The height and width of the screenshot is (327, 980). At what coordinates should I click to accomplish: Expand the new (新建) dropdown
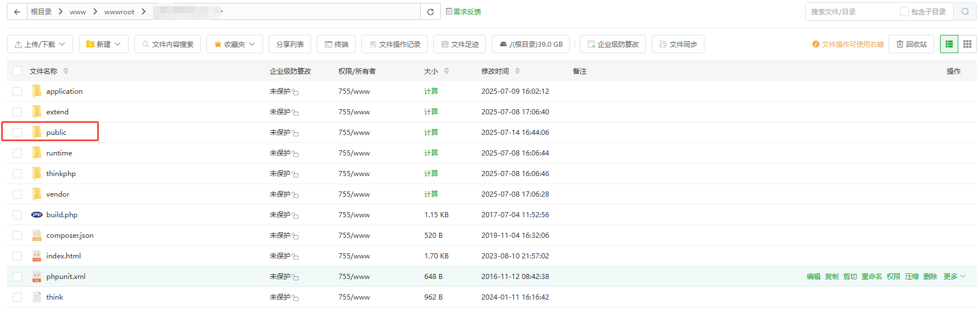tap(103, 44)
